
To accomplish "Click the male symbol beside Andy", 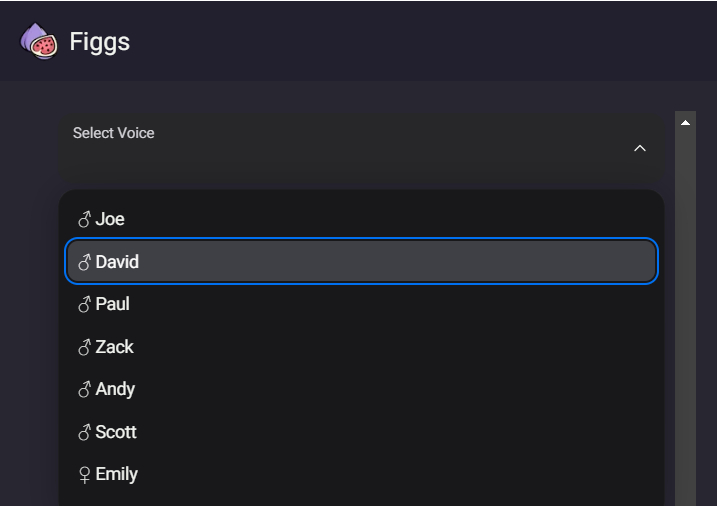I will (x=84, y=389).
